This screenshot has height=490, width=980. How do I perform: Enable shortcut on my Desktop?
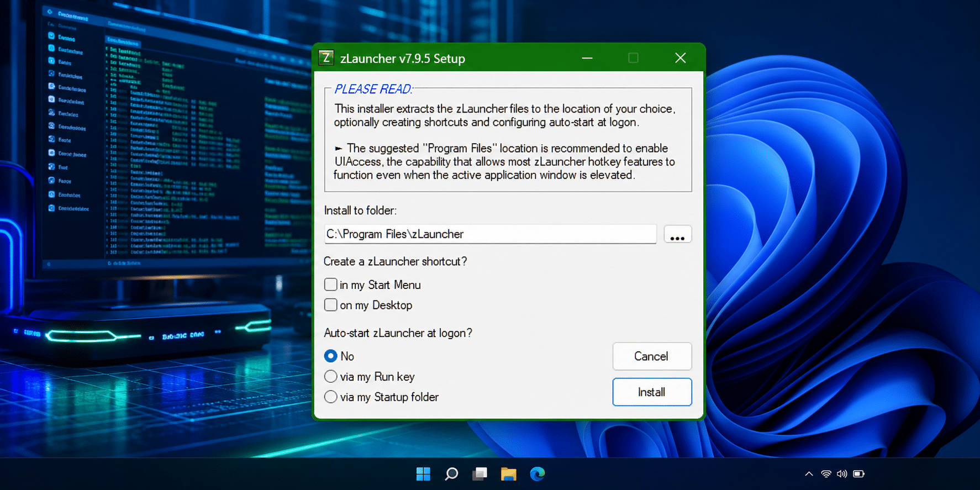coord(331,305)
